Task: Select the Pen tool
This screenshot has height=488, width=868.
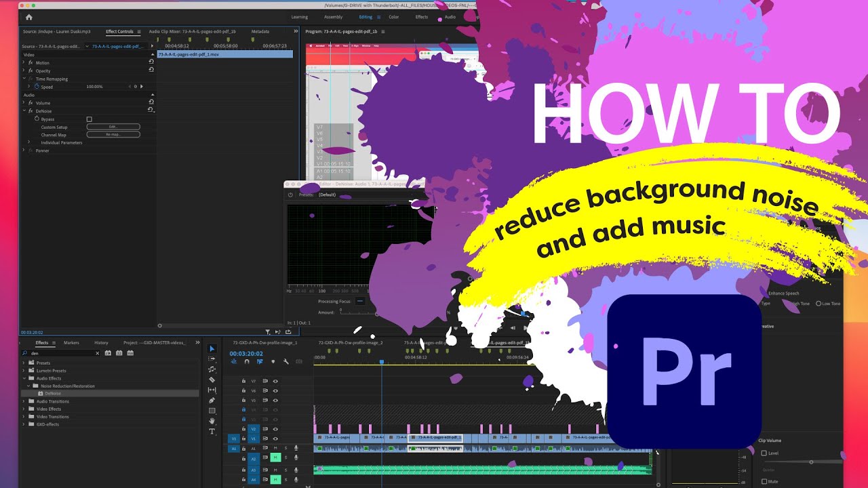Action: pos(212,400)
